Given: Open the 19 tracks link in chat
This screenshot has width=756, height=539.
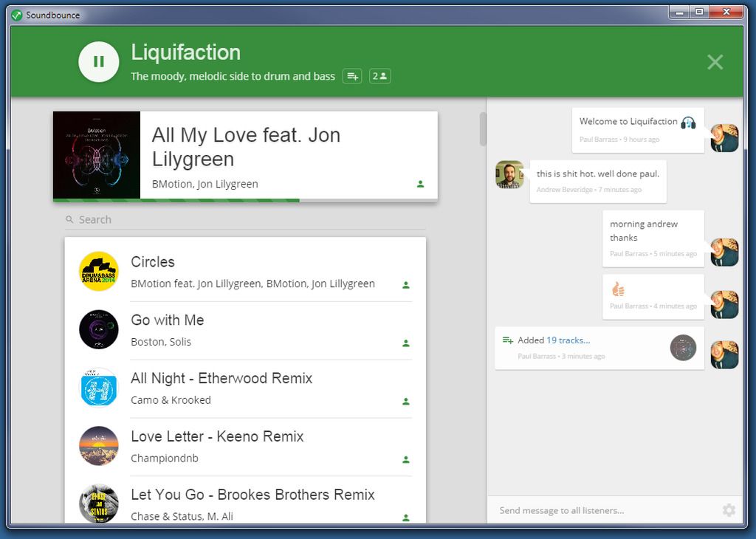Looking at the screenshot, I should pos(568,340).
